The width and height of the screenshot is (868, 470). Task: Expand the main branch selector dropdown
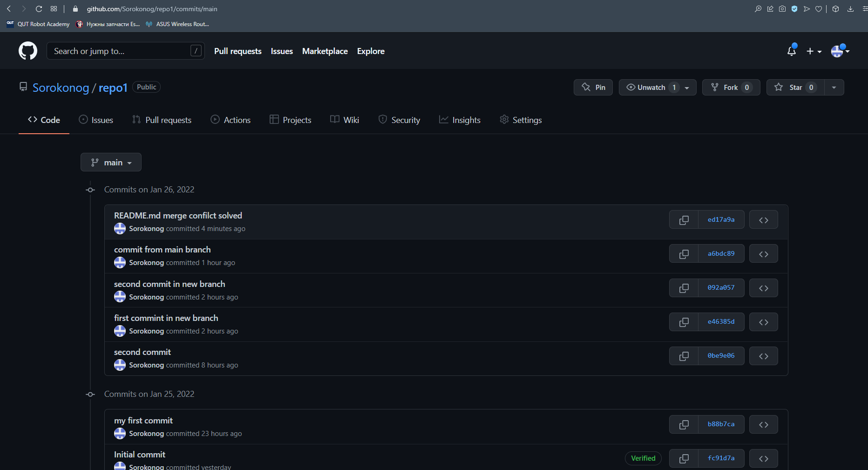[x=111, y=163]
